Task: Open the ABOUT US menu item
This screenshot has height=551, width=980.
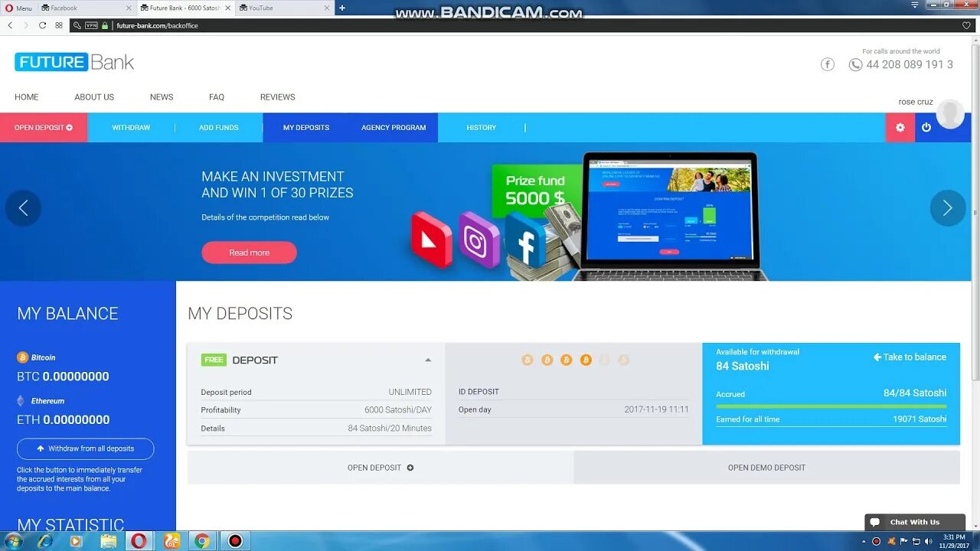Action: pyautogui.click(x=94, y=97)
